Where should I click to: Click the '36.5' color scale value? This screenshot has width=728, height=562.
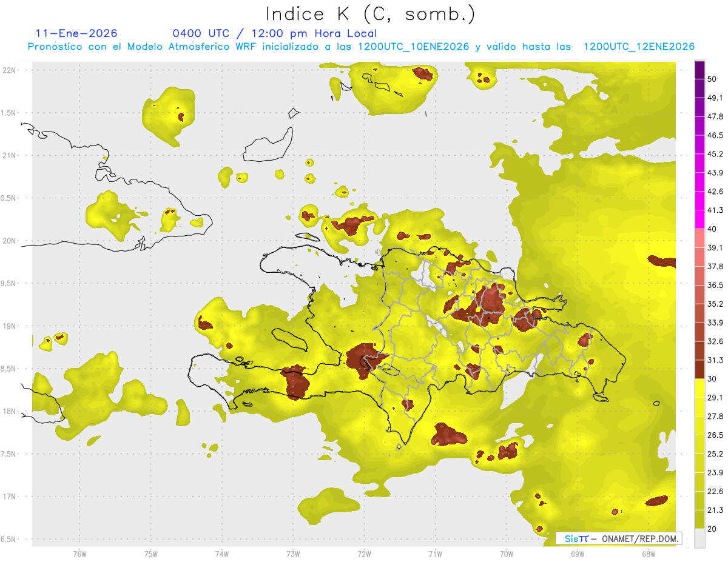715,285
